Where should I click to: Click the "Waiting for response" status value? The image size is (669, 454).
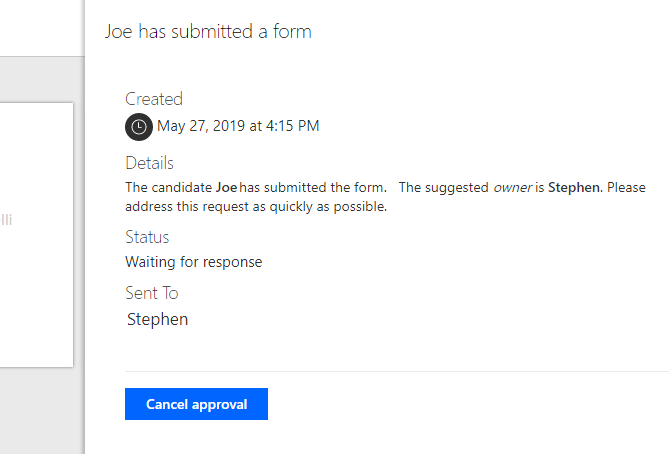(x=193, y=262)
